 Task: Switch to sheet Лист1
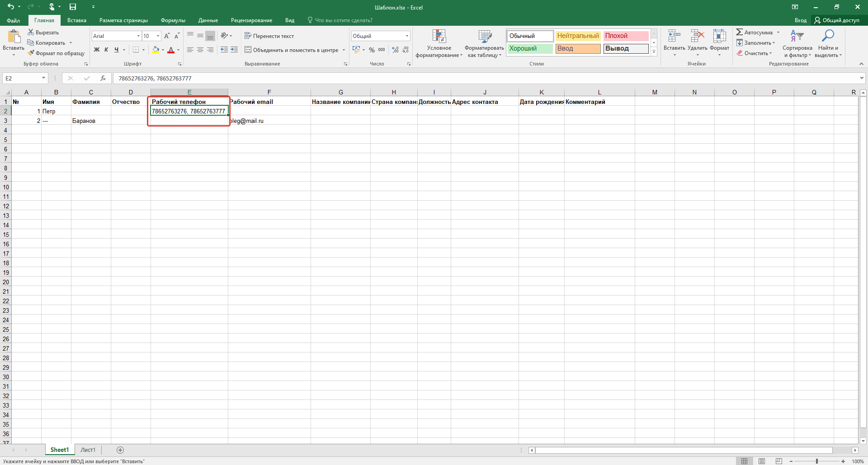[x=88, y=450]
